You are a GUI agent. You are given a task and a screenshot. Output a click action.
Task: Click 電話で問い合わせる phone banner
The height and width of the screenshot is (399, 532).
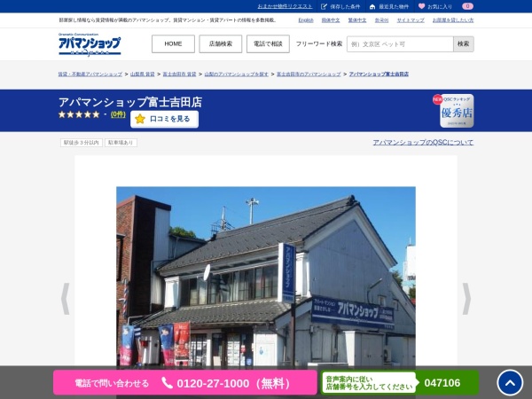click(185, 383)
